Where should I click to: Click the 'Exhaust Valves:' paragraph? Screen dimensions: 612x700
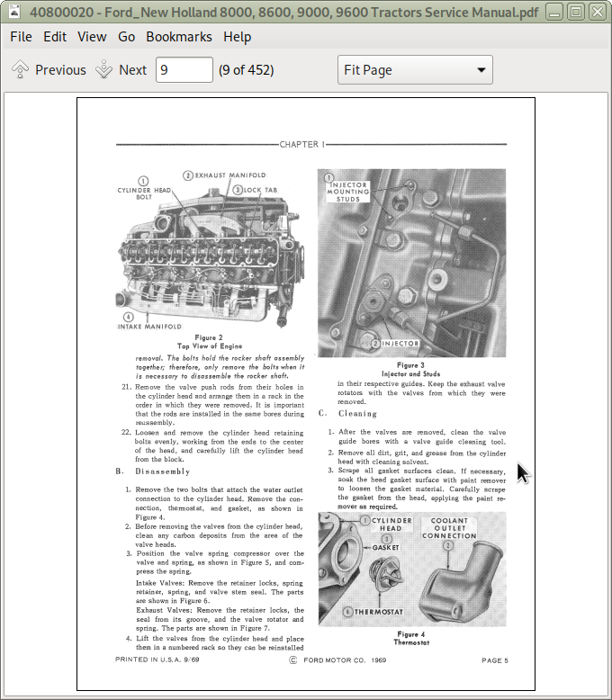[220, 619]
